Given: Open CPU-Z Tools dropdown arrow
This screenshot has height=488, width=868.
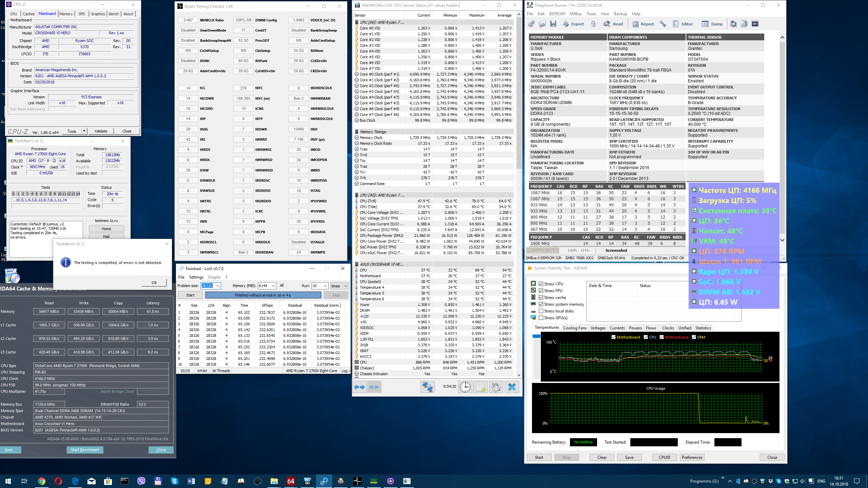Looking at the screenshot, I should (x=84, y=131).
